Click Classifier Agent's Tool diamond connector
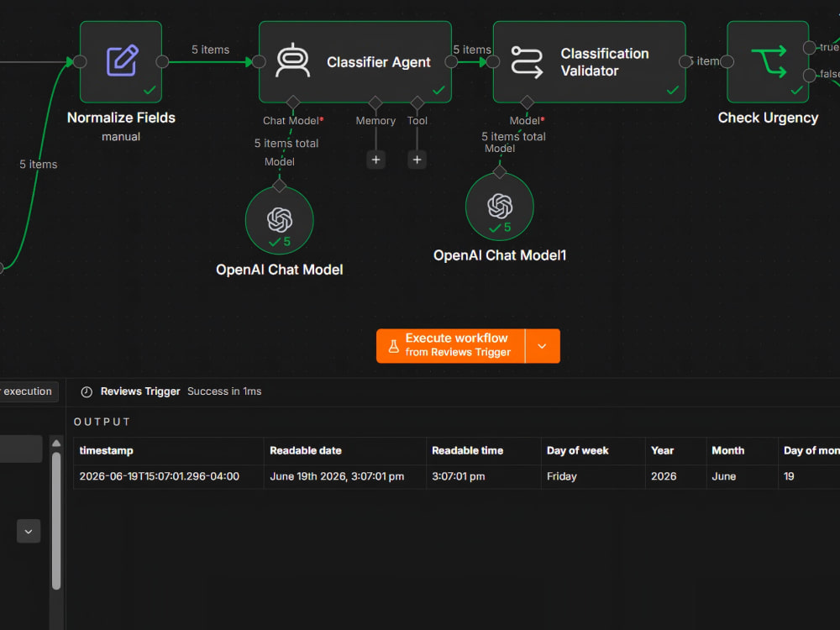This screenshot has height=630, width=840. click(x=417, y=102)
